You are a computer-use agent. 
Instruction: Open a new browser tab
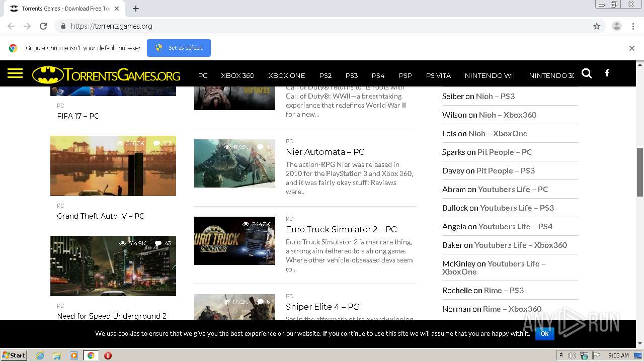[x=135, y=9]
